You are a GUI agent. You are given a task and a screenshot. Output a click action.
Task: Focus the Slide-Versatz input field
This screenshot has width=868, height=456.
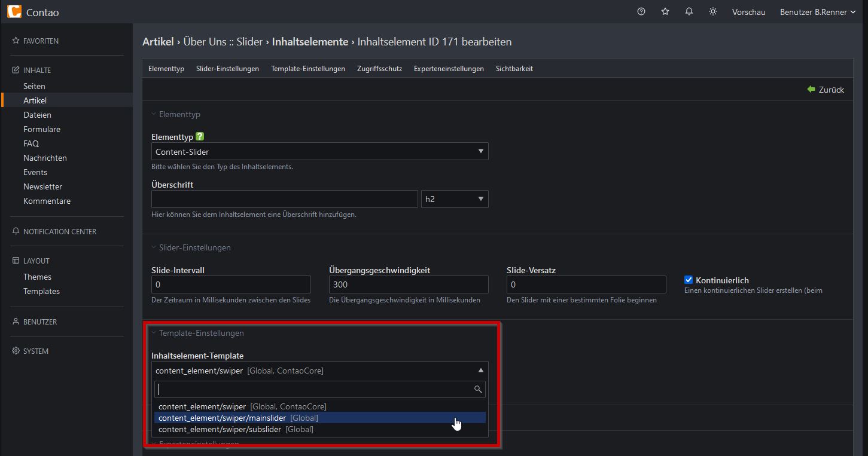(586, 284)
